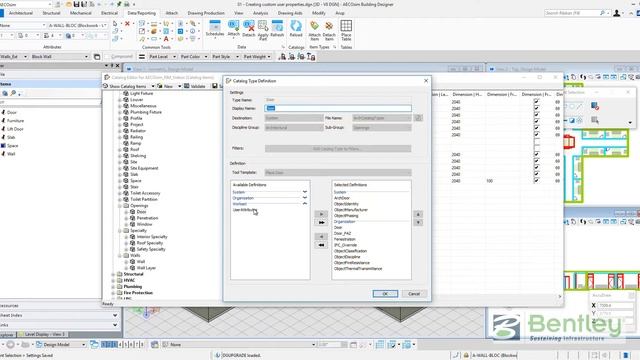Open the New dropdown in Catalog Editor
The image size is (640, 360).
pos(179,86)
